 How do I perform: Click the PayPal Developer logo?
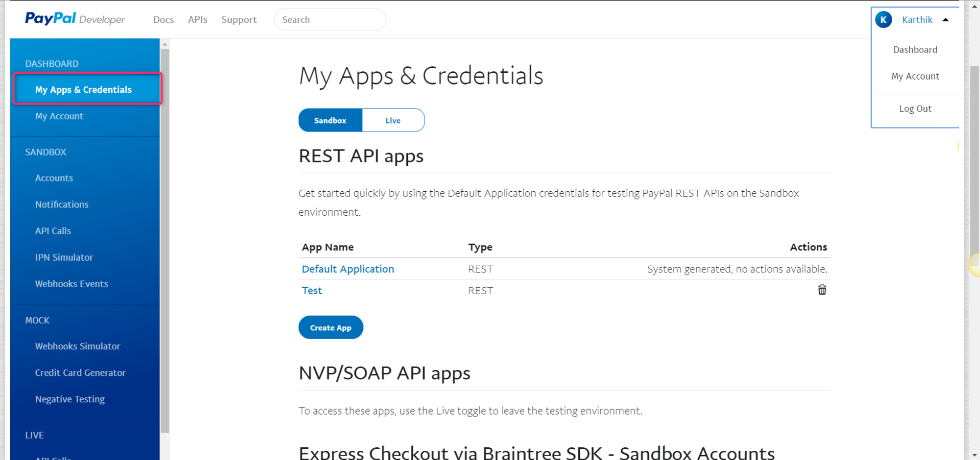(x=75, y=19)
